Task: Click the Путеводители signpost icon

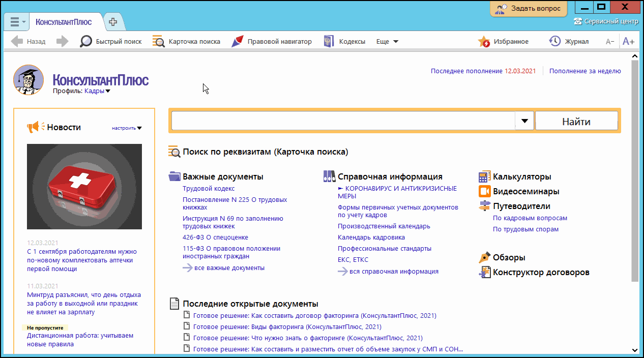Action: pyautogui.click(x=484, y=206)
